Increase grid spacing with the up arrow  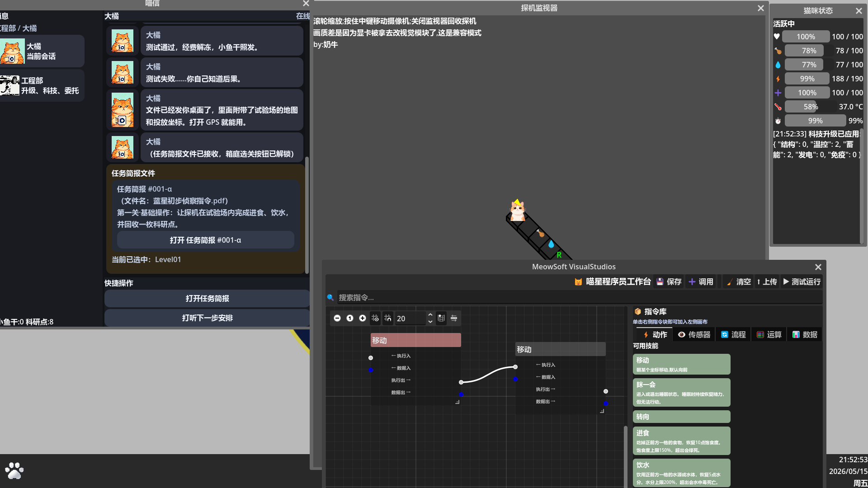(430, 315)
